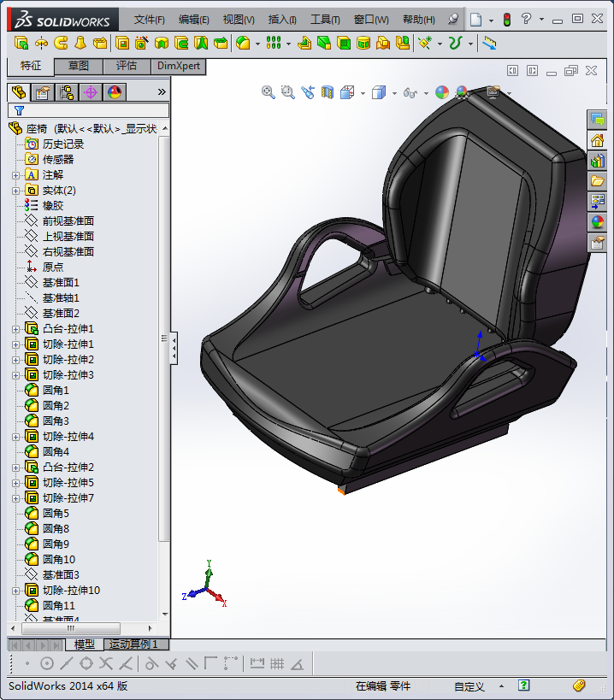Click the traffic light Rebuild icon

[507, 19]
